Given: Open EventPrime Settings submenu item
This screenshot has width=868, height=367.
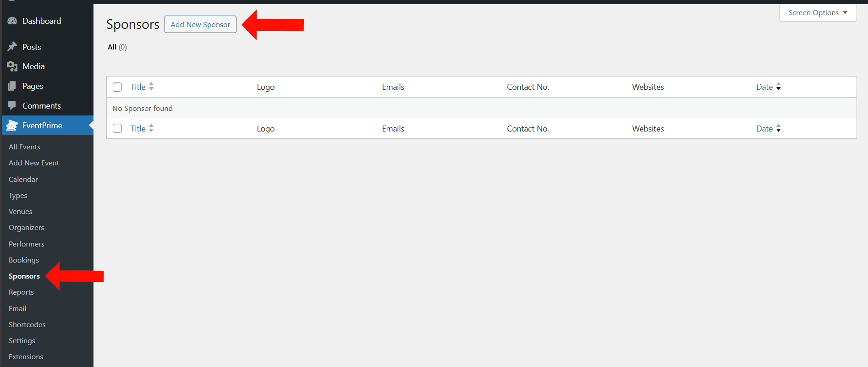Looking at the screenshot, I should point(22,340).
